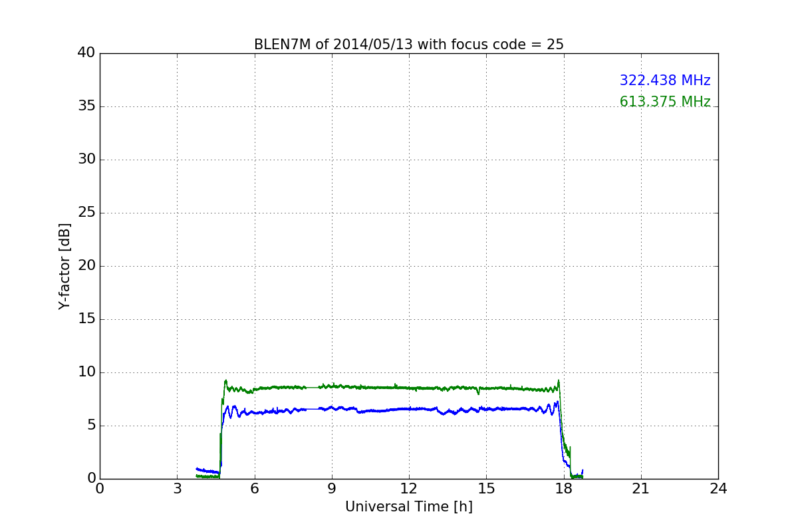The image size is (798, 532).
Task: Click the y-axis tick label '5'
Action: point(91,426)
